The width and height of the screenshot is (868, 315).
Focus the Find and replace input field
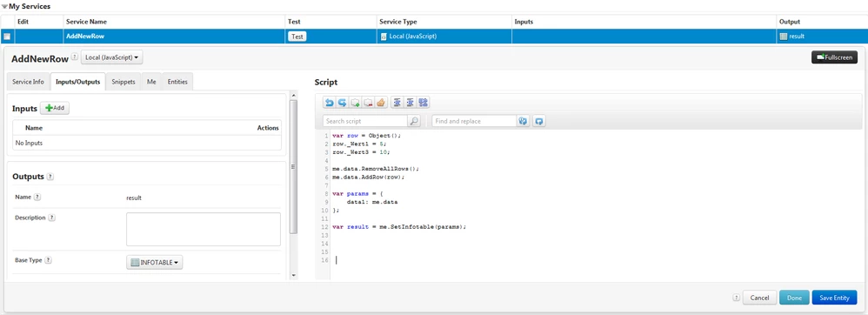(x=474, y=121)
